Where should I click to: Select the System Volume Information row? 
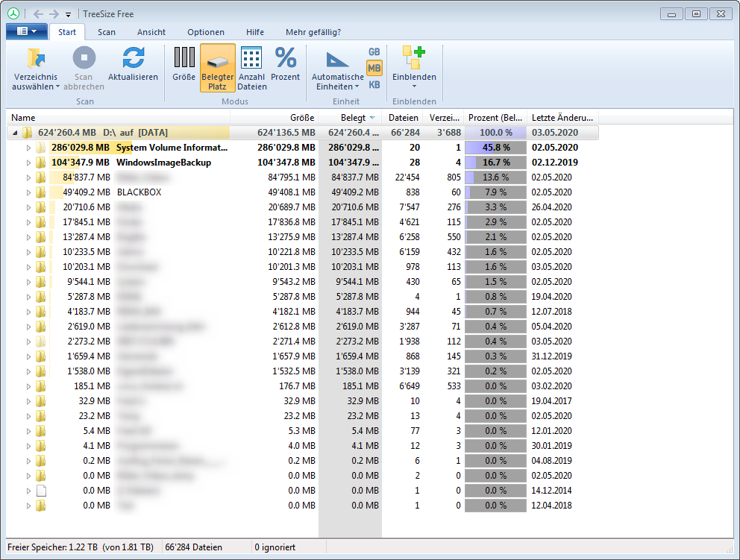coord(303,148)
